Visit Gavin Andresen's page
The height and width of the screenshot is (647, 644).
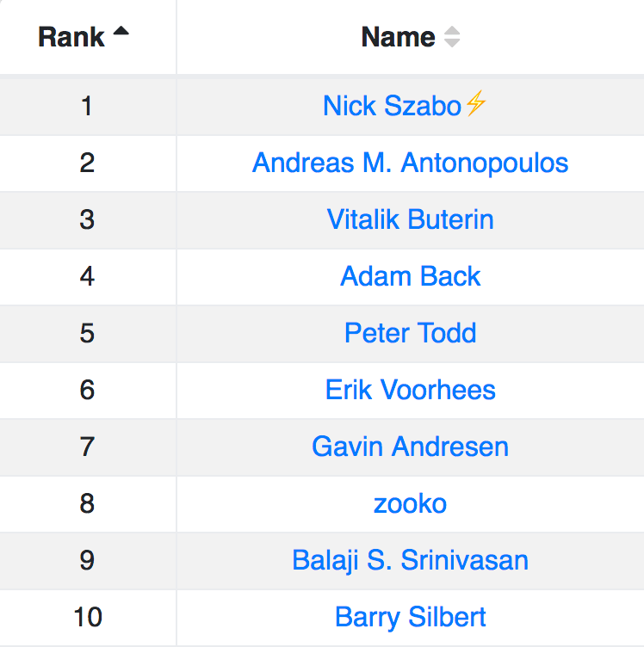coord(411,447)
